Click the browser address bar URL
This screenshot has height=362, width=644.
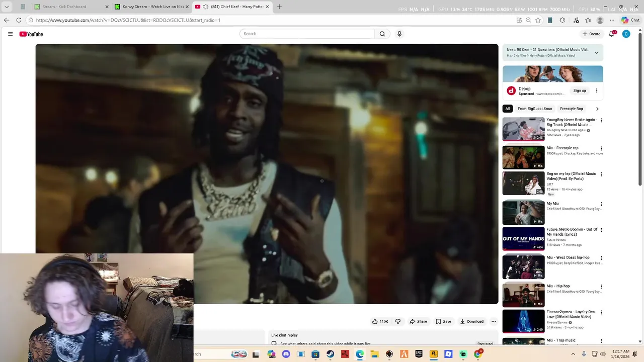tap(128, 20)
